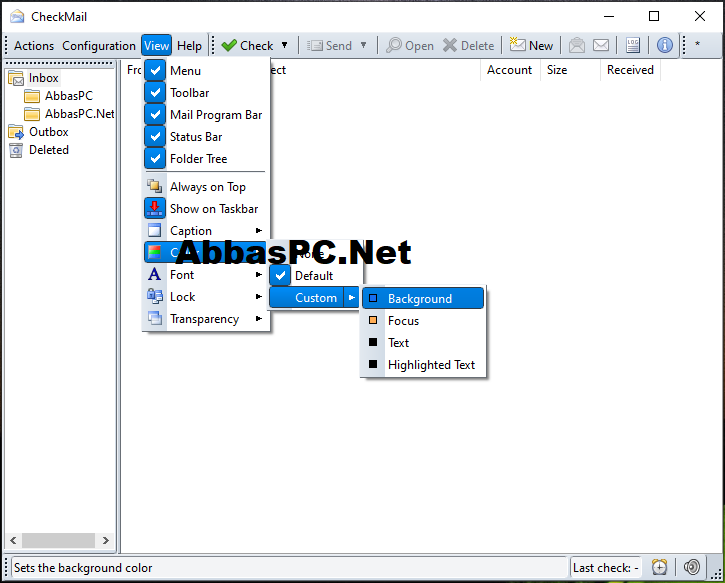The width and height of the screenshot is (725, 583).
Task: Create a New message from toolbar
Action: tap(531, 45)
